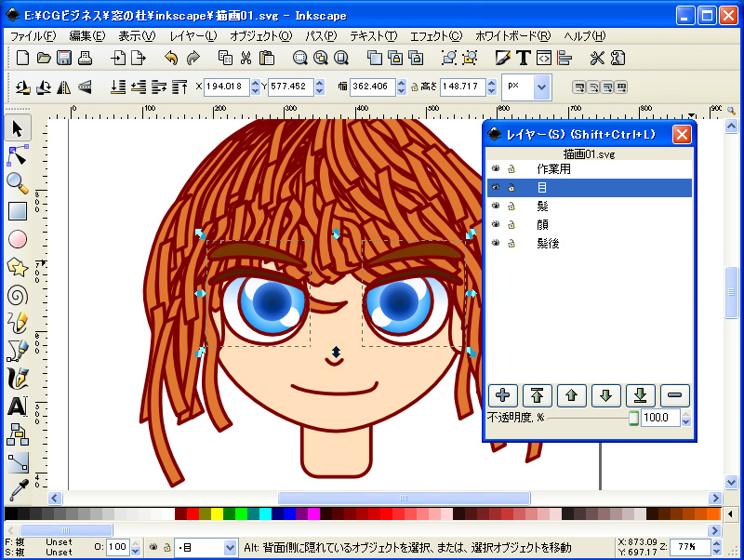
Task: Expand the current layer dropdown in status bar
Action: tap(230, 548)
